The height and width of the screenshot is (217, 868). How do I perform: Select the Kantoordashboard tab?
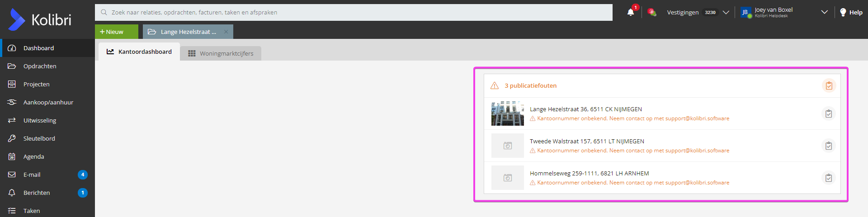click(139, 52)
